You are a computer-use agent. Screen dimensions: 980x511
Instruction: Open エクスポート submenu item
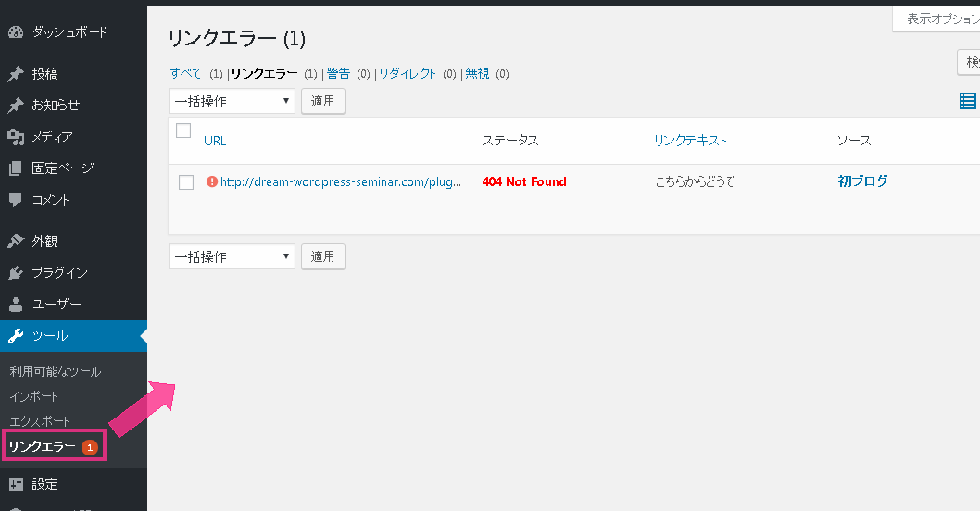(40, 422)
